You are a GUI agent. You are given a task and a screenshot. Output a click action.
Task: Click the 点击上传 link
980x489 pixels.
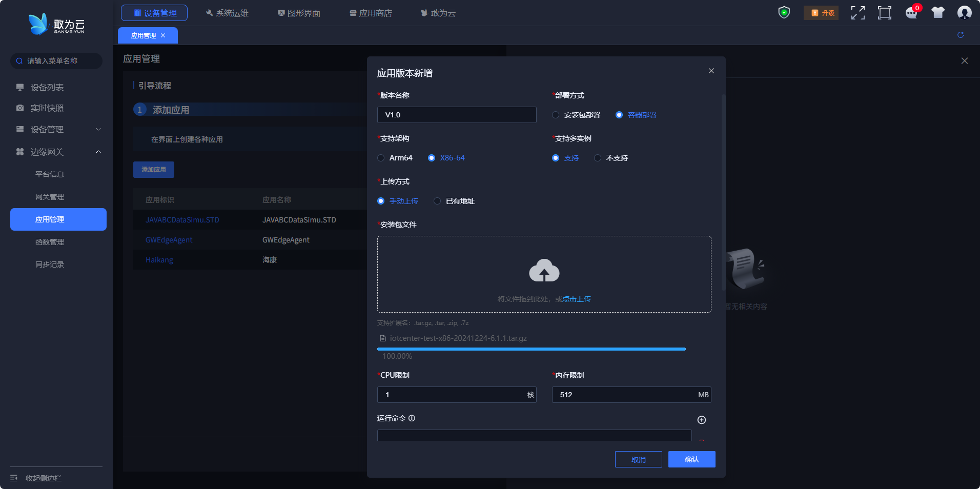[577, 299]
